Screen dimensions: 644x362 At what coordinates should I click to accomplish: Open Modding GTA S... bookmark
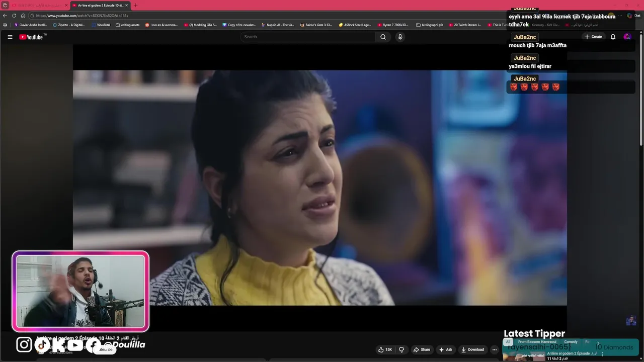tap(200, 25)
